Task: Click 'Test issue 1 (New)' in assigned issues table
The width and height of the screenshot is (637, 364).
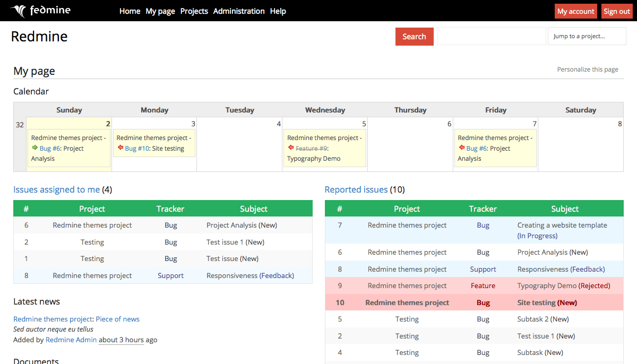Action: (x=235, y=242)
